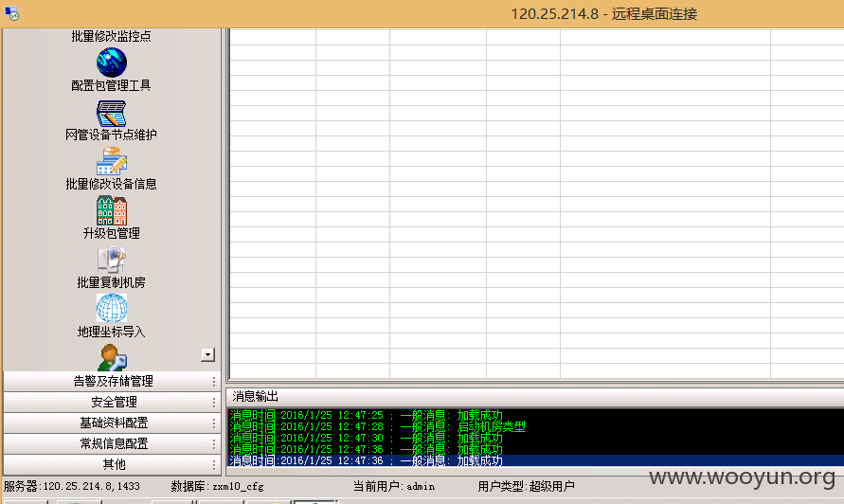The width and height of the screenshot is (844, 504).
Task: Click grip dots on 告警及存储管理 bar
Action: pos(214,382)
